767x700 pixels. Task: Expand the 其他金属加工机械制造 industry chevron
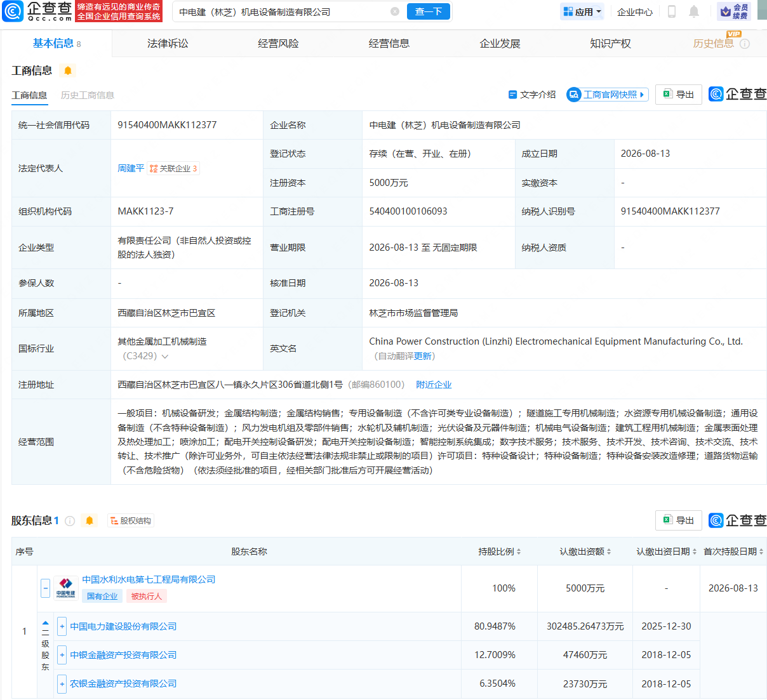[x=165, y=357]
